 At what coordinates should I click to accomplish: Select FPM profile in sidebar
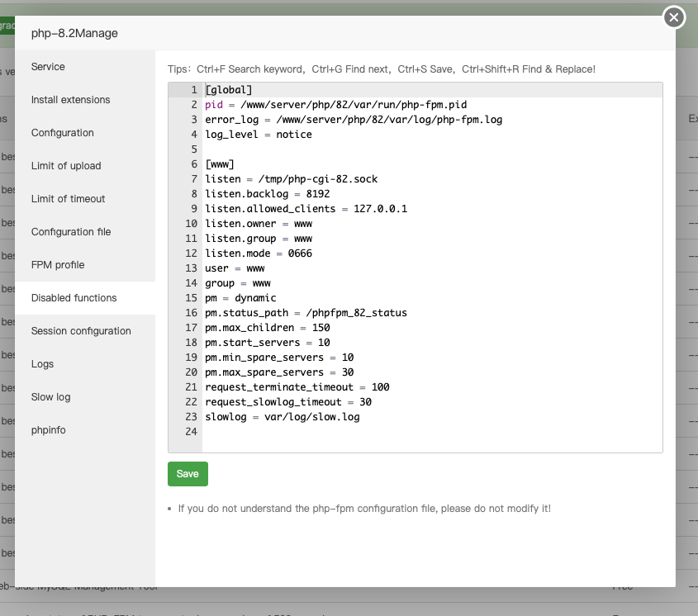point(58,265)
